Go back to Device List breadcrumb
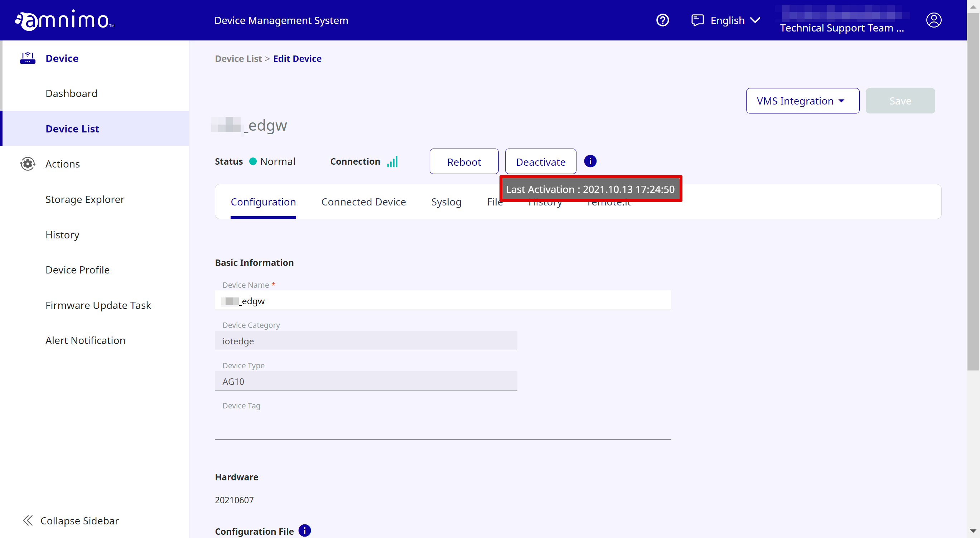 (238, 59)
